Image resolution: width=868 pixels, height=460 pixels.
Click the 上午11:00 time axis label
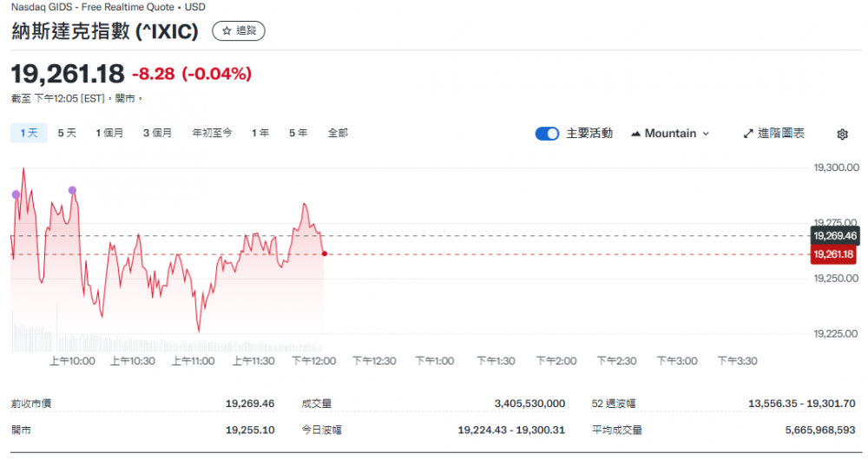click(193, 361)
